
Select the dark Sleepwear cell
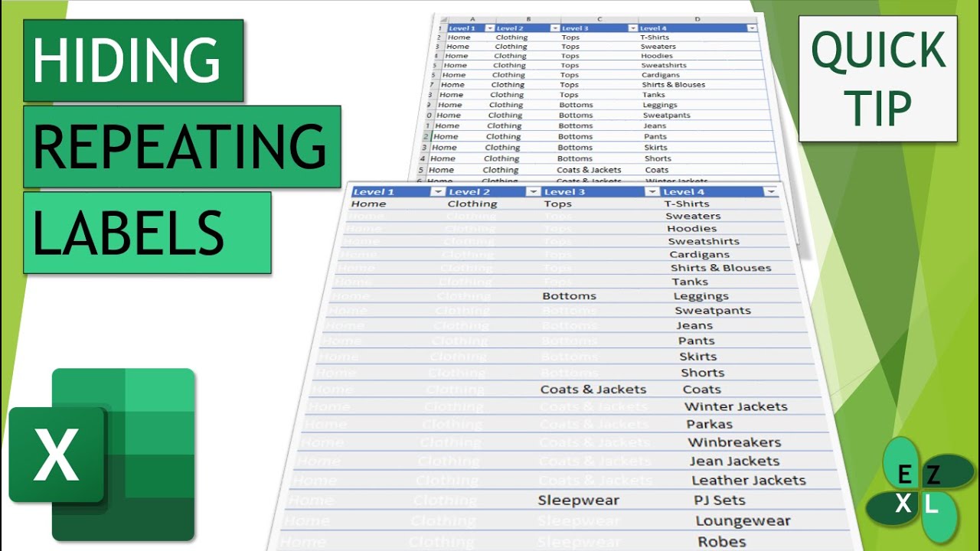click(578, 500)
